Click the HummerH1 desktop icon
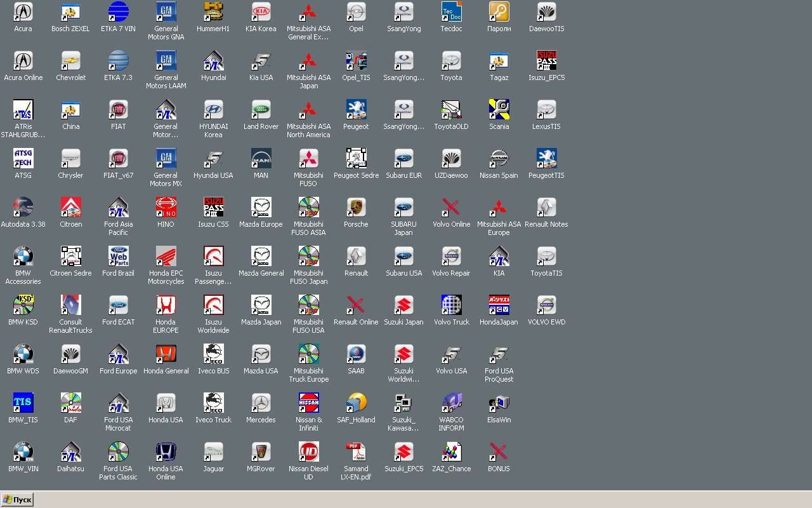Screen dimensions: 812x508 [213, 11]
